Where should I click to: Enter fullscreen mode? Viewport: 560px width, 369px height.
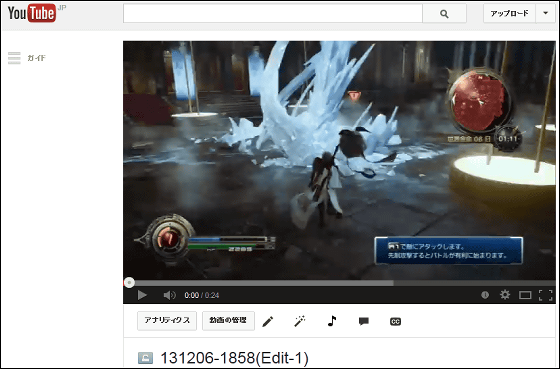click(x=545, y=295)
